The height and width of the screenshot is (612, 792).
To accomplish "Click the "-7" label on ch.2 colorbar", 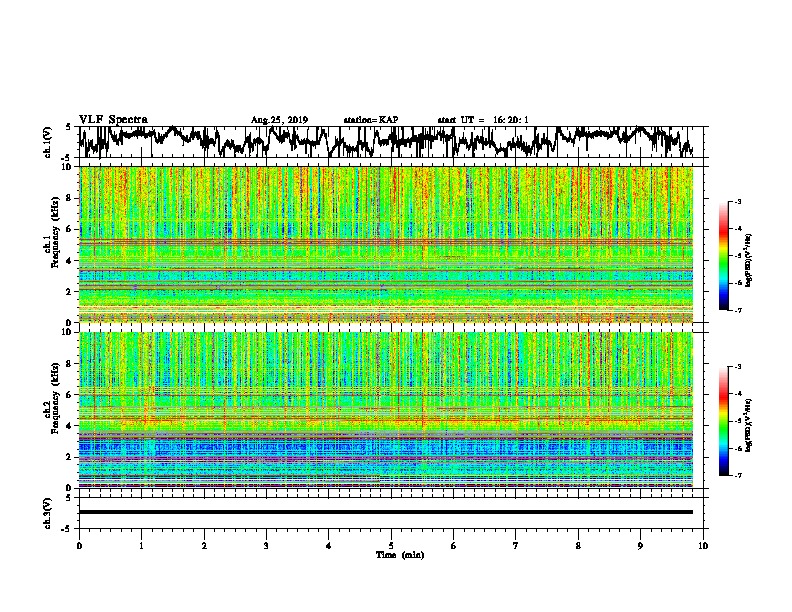I will [x=737, y=475].
